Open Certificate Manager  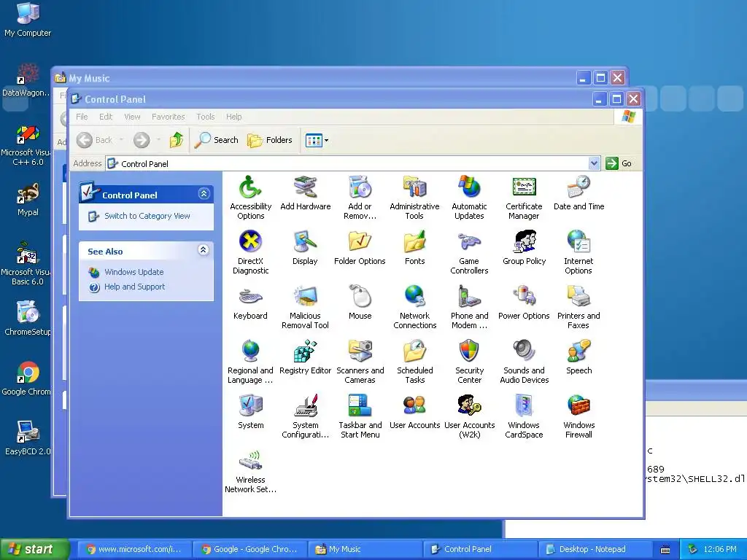[524, 197]
